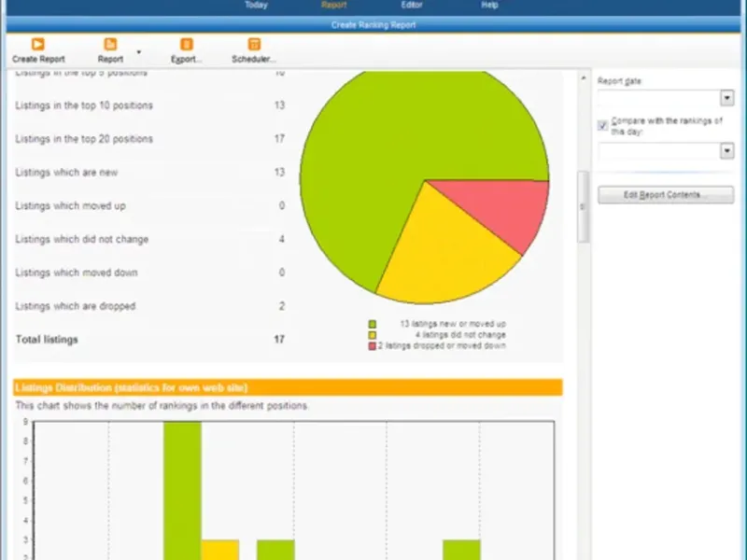Click the '2 listings dropped or moved down' legend
This screenshot has height=560, width=747.
tap(442, 345)
